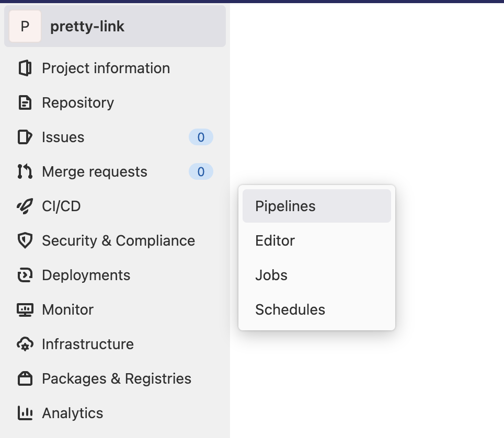This screenshot has width=504, height=438.
Task: Click the Monitor screen icon
Action: coord(25,310)
